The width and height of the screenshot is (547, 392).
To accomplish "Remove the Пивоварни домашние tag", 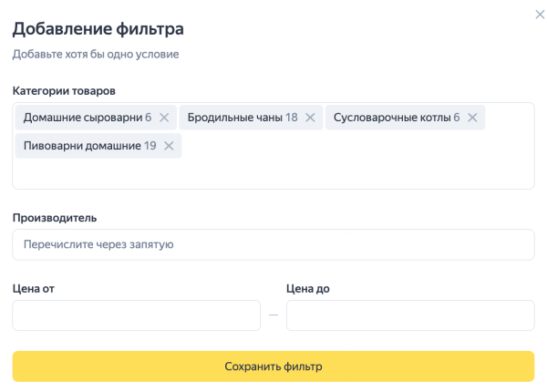I will 169,146.
